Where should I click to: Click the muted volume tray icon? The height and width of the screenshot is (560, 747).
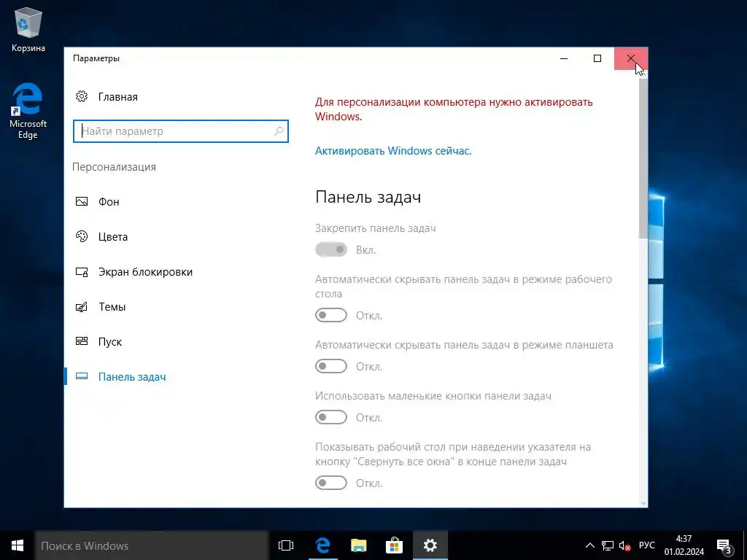tap(624, 545)
